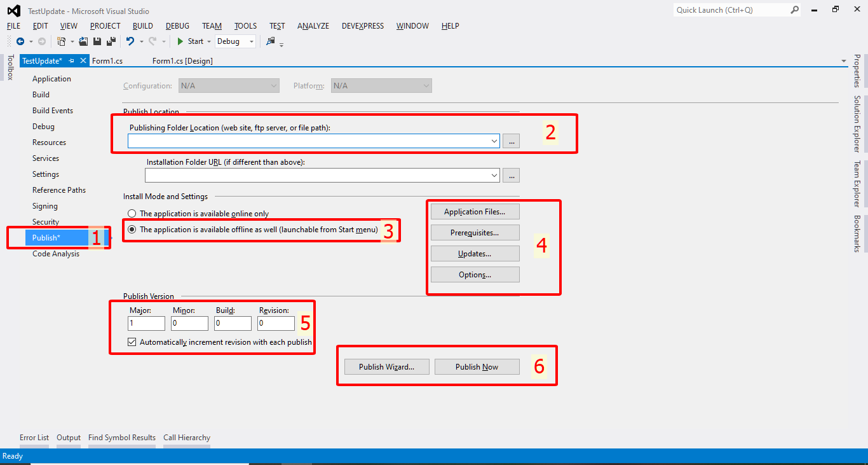Click the Navigate Backward toolbar icon
The height and width of the screenshot is (465, 868).
point(20,41)
